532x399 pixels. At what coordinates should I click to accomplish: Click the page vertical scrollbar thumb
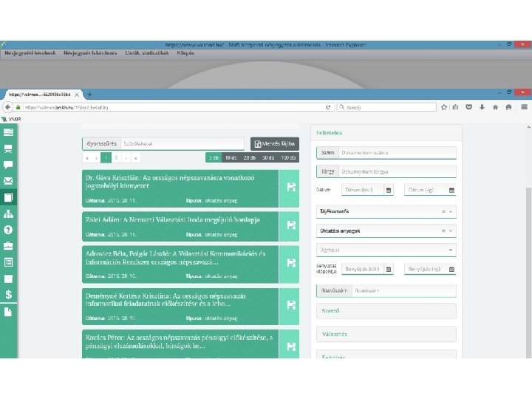point(528,271)
